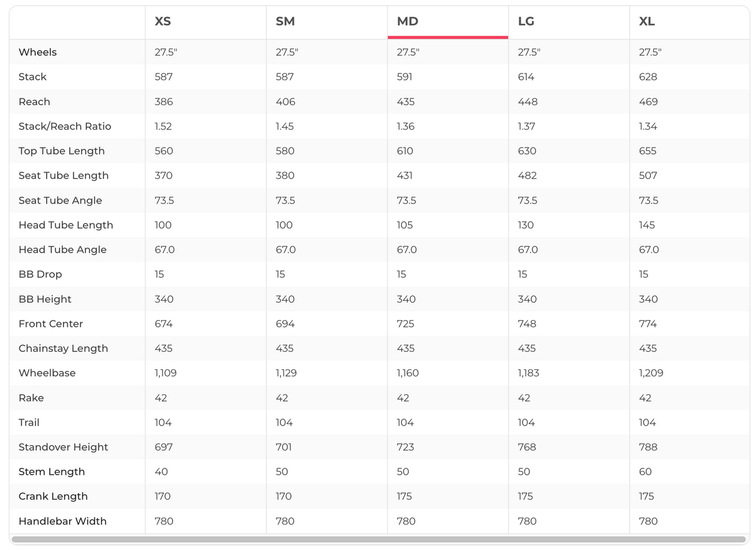The image size is (756, 550).
Task: Click the Chainstay Length row label
Action: point(63,348)
